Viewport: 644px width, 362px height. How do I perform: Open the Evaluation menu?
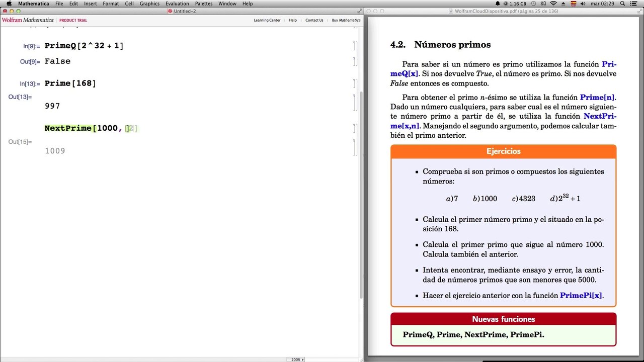point(177,4)
